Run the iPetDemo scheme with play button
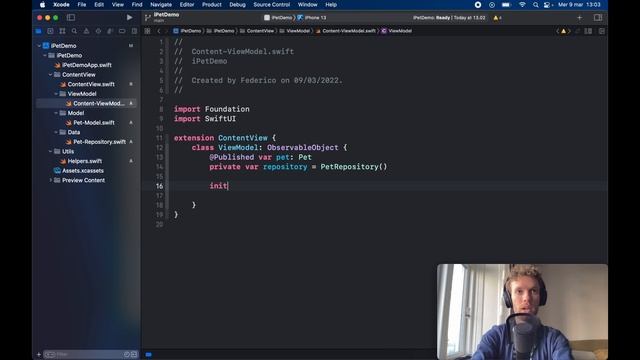This screenshot has width=640, height=360. [129, 18]
